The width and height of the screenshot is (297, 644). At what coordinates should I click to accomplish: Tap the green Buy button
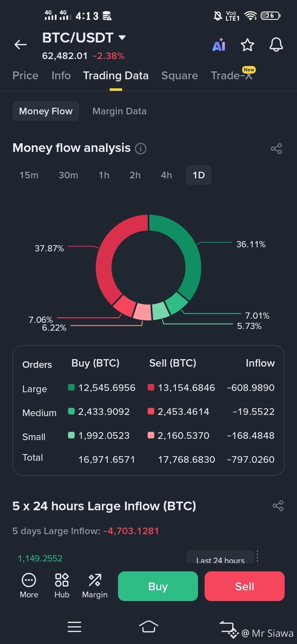tap(158, 586)
